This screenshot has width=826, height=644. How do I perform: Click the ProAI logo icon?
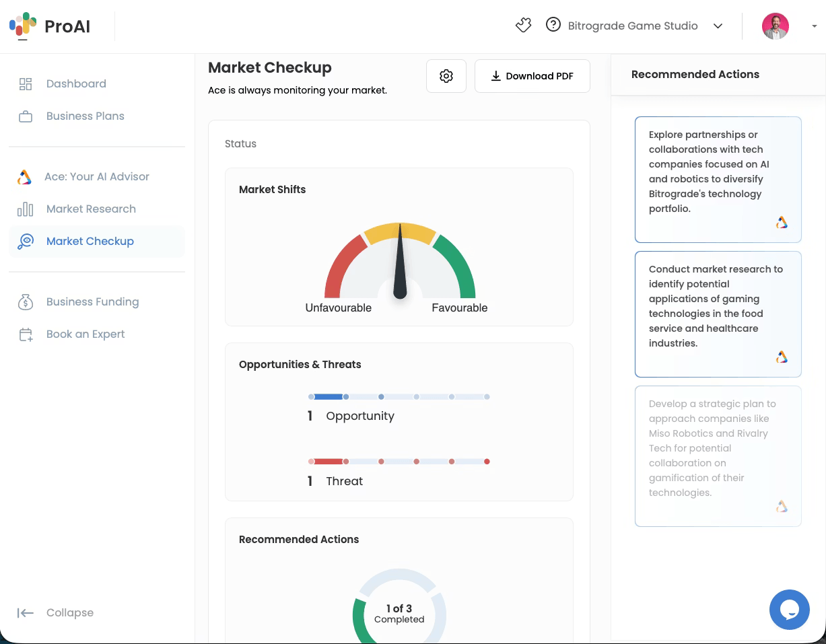23,25
